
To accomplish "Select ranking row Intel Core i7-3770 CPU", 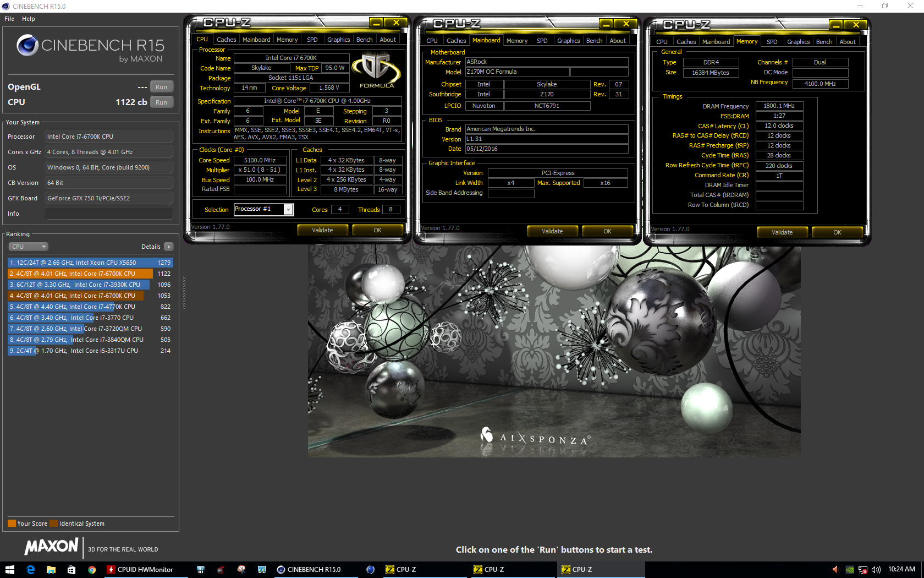I will pos(90,318).
